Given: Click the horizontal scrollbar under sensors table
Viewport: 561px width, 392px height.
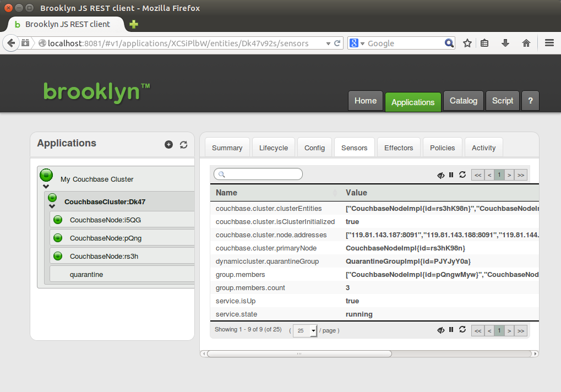Looking at the screenshot, I should [299, 353].
